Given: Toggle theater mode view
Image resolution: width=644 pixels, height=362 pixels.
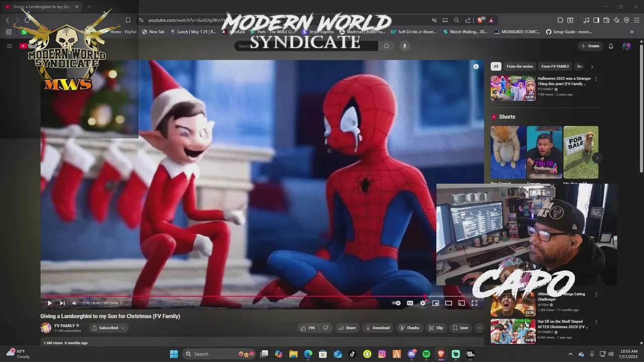Looking at the screenshot, I should 448,303.
